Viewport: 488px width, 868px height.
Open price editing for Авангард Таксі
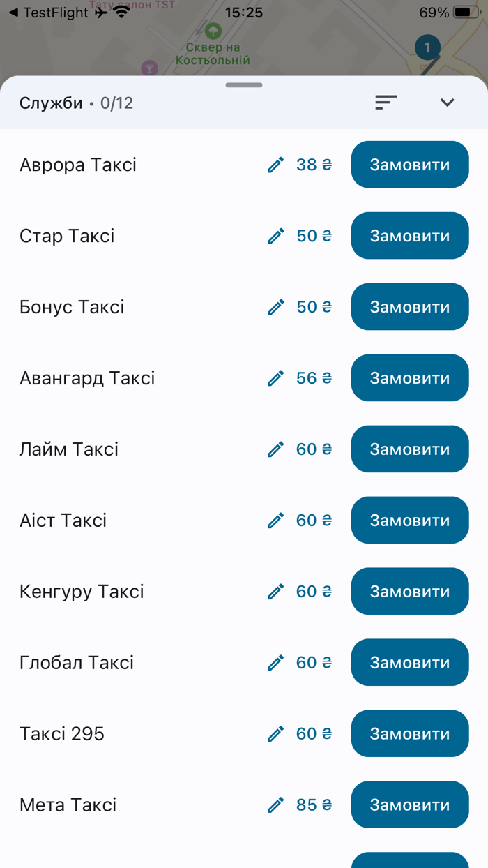click(x=276, y=377)
